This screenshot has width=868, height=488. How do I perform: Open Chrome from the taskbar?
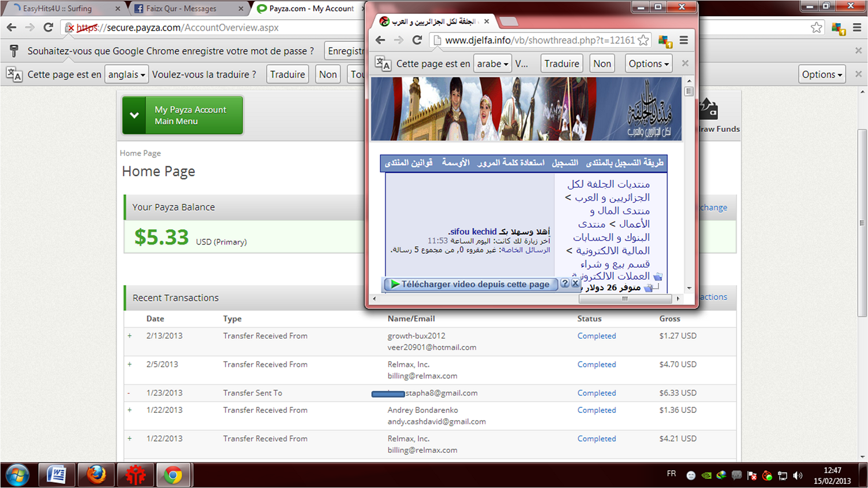click(173, 475)
